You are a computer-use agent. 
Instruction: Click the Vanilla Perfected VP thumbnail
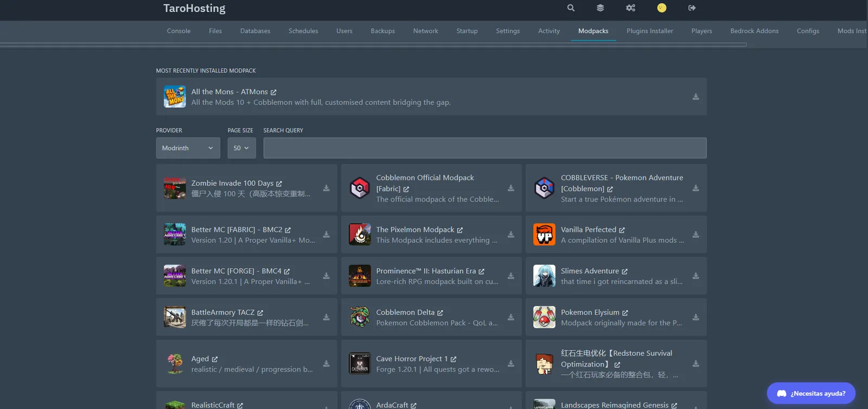click(544, 235)
